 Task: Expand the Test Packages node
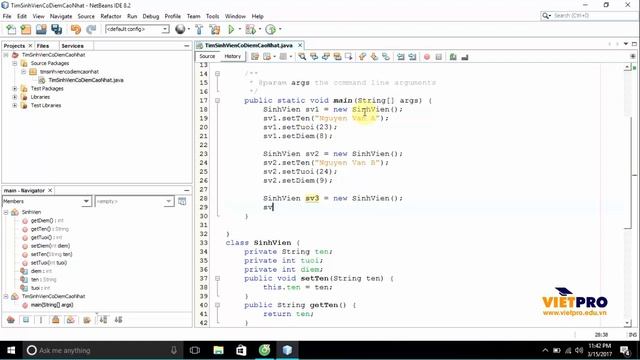(15, 89)
